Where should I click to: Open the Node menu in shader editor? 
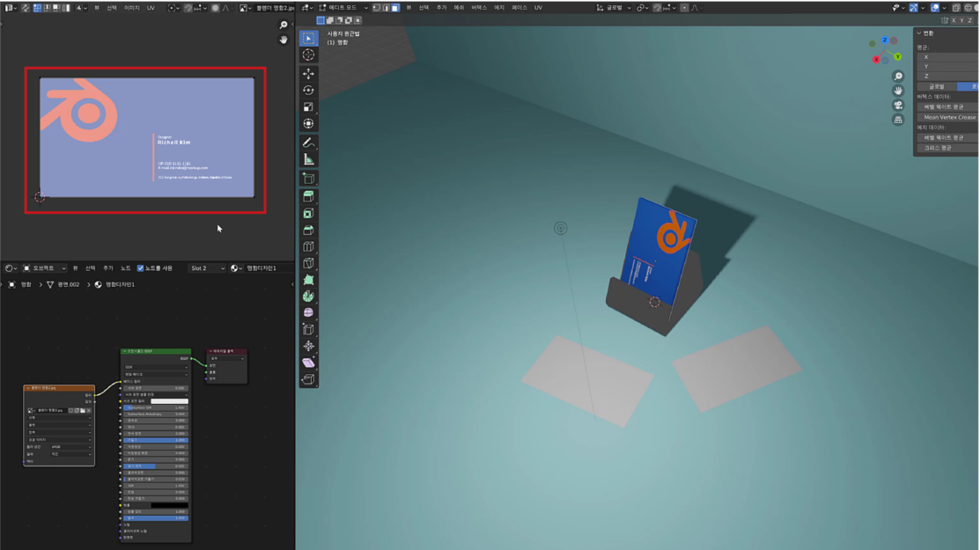tap(126, 268)
